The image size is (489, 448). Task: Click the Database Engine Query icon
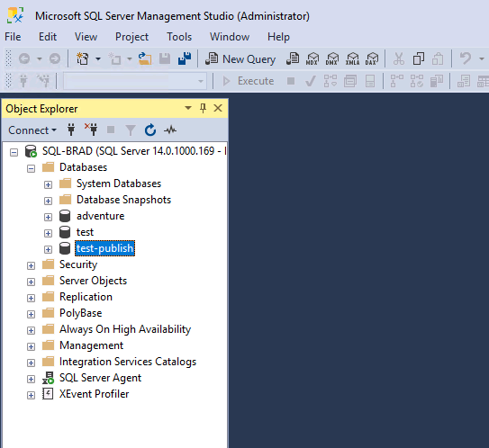click(x=293, y=58)
